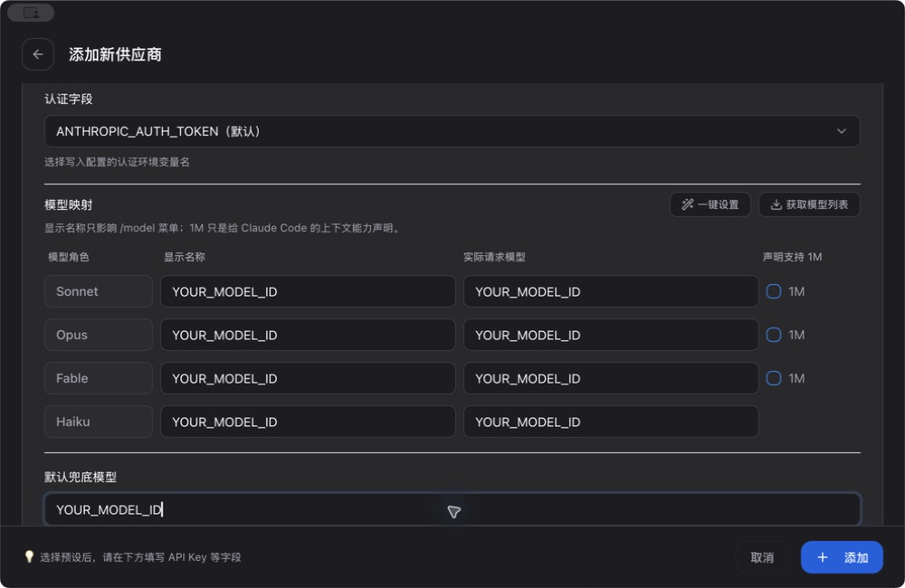Screen dimensions: 905x588
Task: Click the window icon at top-left corner
Action: [31, 12]
